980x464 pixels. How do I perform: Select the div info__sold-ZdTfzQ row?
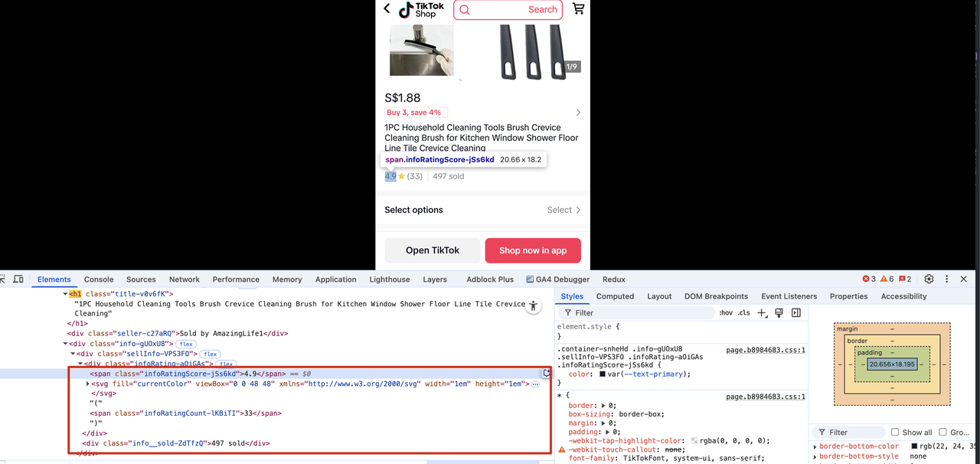point(176,443)
